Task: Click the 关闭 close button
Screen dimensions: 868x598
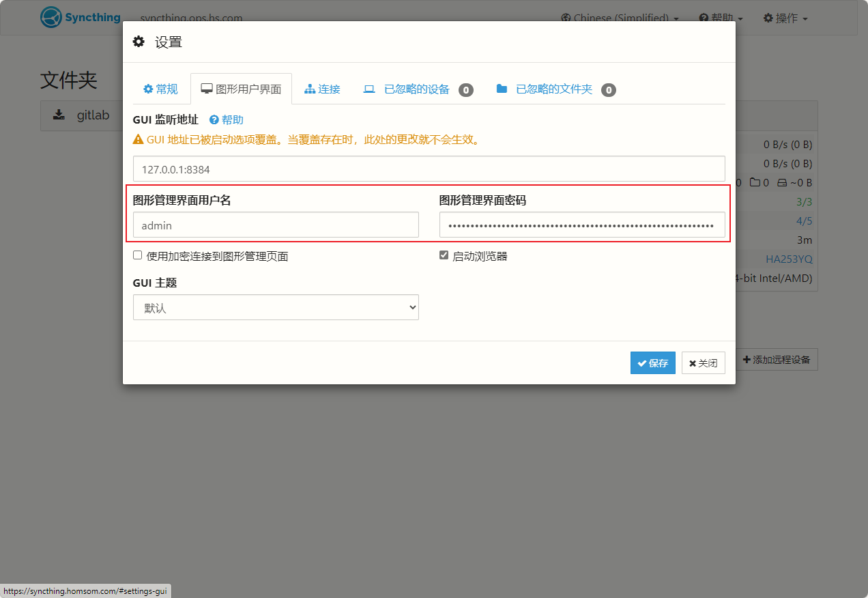Action: [x=703, y=363]
